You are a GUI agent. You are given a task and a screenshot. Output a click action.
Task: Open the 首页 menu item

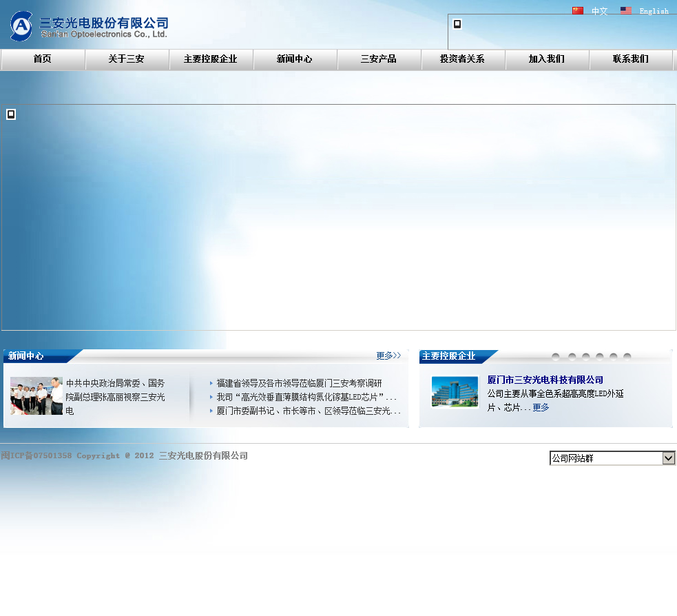pos(42,59)
